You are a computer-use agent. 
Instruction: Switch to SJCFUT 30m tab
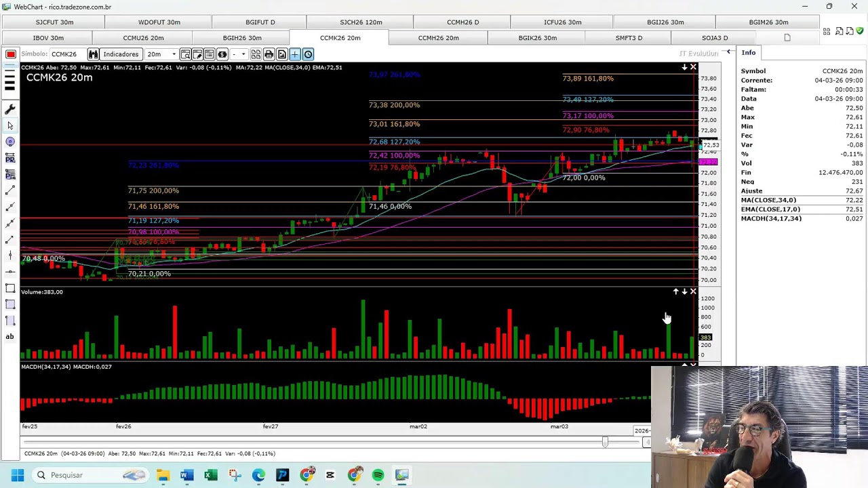[x=55, y=22]
